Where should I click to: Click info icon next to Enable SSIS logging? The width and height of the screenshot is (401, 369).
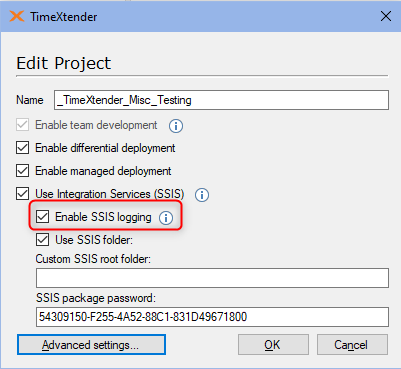(166, 218)
